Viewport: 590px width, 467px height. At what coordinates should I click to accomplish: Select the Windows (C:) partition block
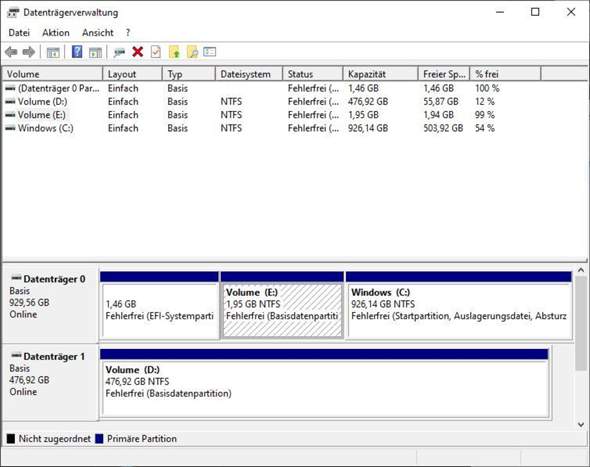pyautogui.click(x=459, y=305)
